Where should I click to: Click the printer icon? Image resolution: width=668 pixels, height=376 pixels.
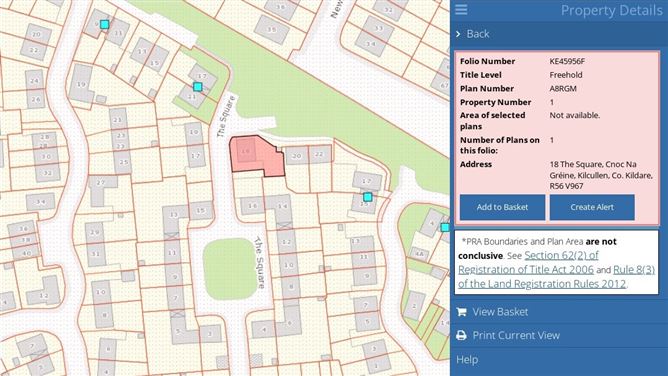pos(461,336)
